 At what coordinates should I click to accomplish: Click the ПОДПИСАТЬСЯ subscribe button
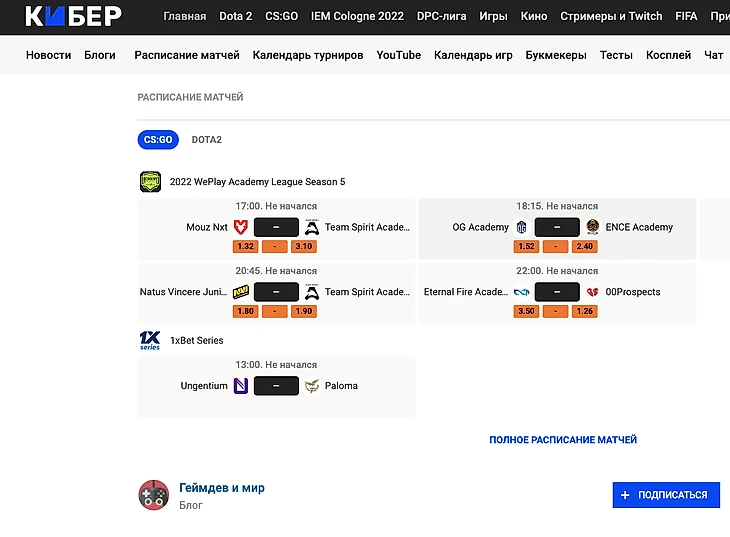pos(666,495)
